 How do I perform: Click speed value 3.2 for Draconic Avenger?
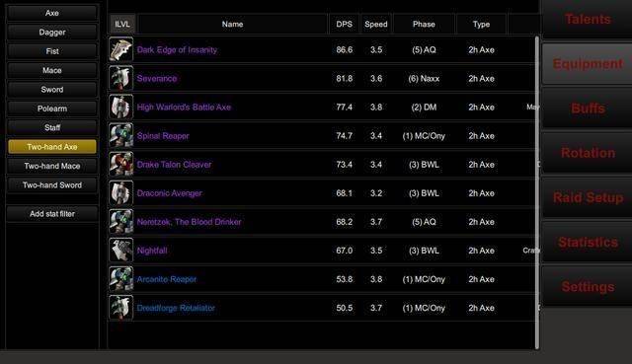click(x=376, y=193)
